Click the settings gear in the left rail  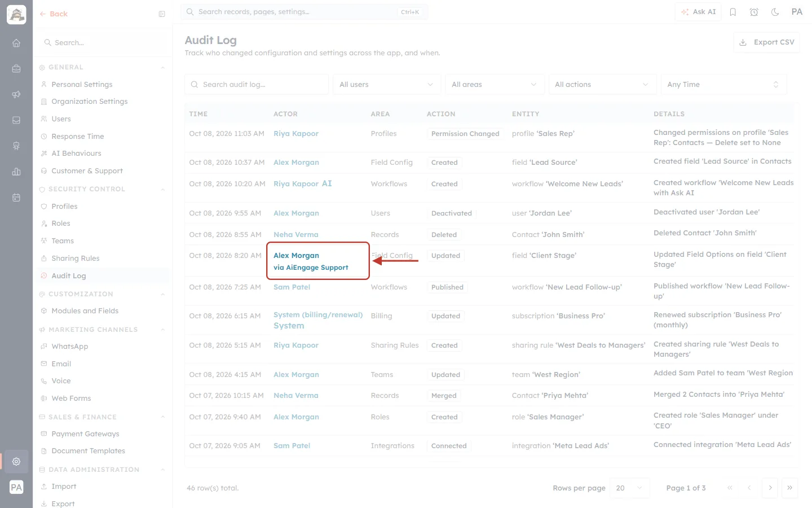pos(16,461)
